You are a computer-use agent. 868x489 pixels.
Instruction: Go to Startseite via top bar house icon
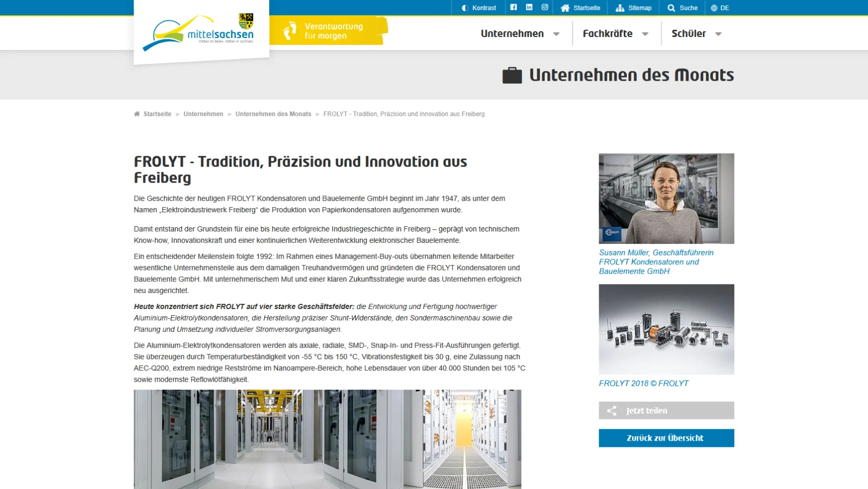point(581,8)
